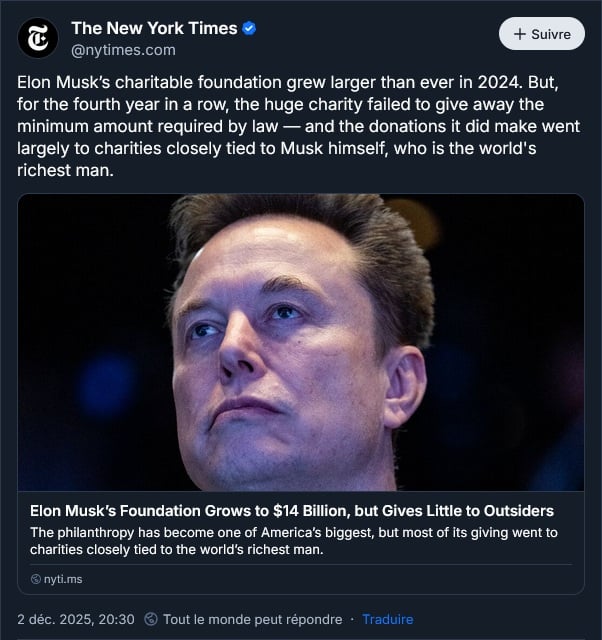Click the article description under the headline
This screenshot has height=640, width=602.
293,541
